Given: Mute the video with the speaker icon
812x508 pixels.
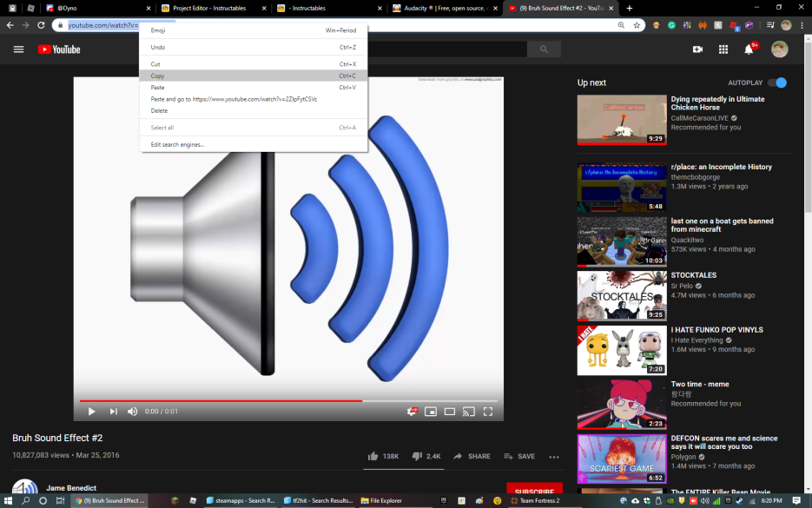Looking at the screenshot, I should tap(132, 412).
